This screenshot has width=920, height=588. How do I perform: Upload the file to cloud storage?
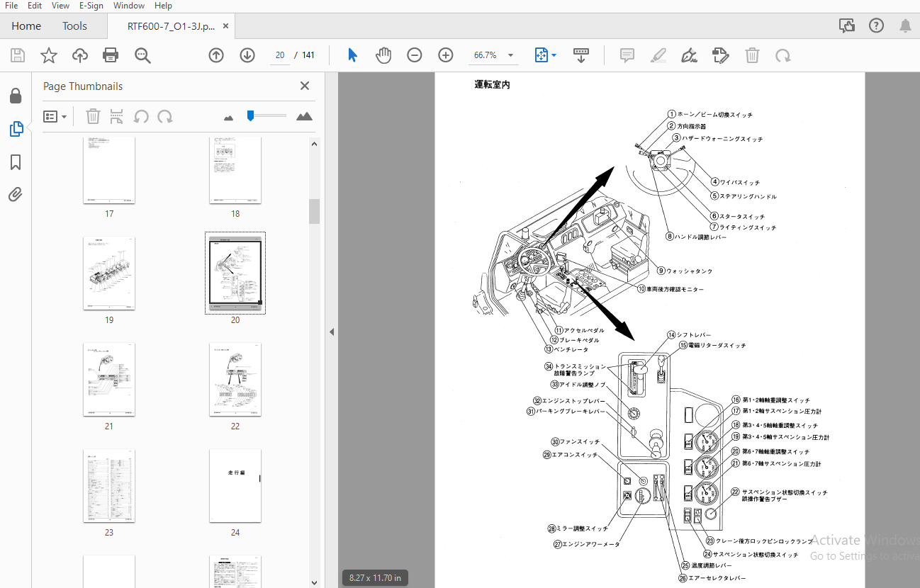pos(80,55)
